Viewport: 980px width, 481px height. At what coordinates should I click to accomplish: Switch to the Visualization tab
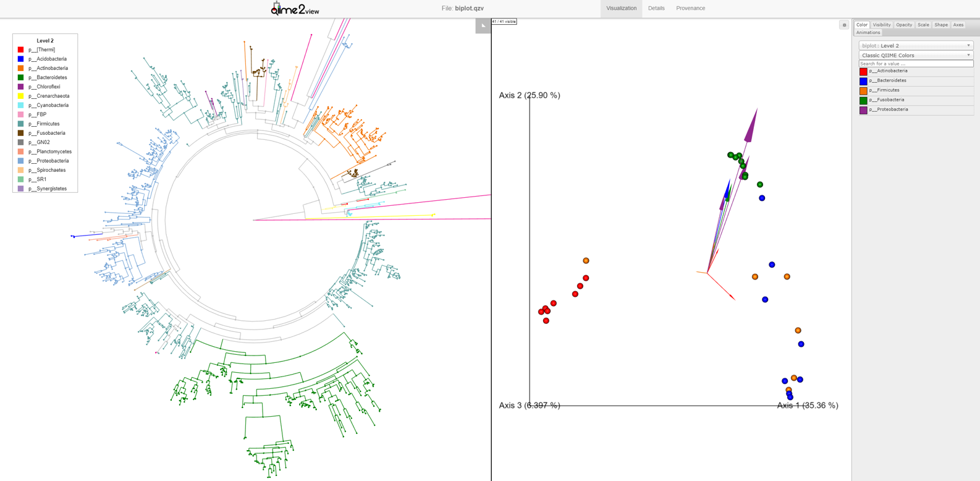coord(621,9)
